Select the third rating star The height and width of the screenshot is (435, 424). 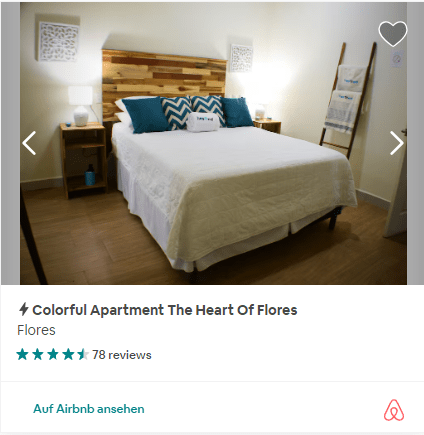53,354
